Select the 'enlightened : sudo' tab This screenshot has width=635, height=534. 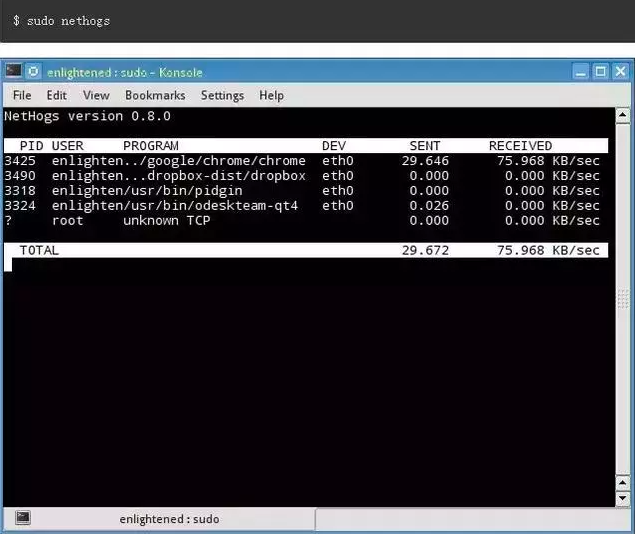[x=159, y=519]
